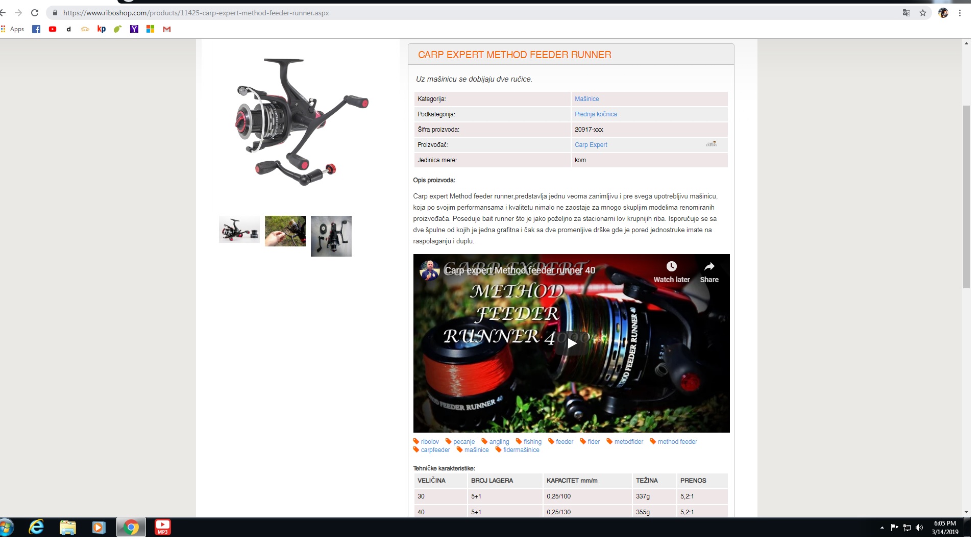This screenshot has width=980, height=551.
Task: Play the Method feeder runner video
Action: pyautogui.click(x=572, y=343)
